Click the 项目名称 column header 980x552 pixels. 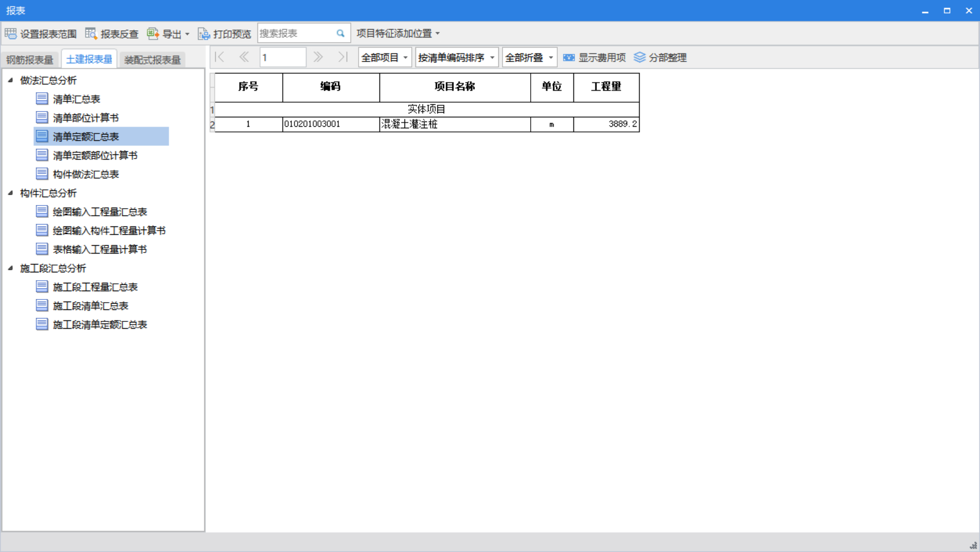click(x=455, y=87)
